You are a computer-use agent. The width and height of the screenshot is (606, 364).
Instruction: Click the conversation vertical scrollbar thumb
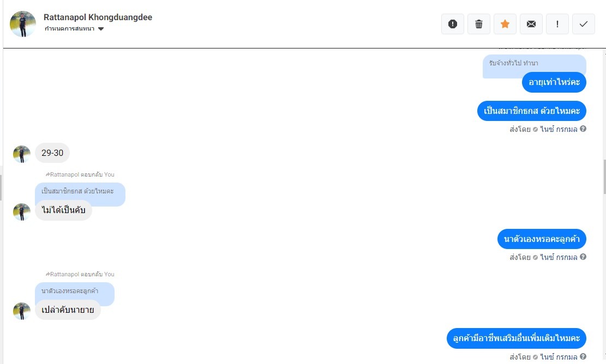pyautogui.click(x=604, y=177)
